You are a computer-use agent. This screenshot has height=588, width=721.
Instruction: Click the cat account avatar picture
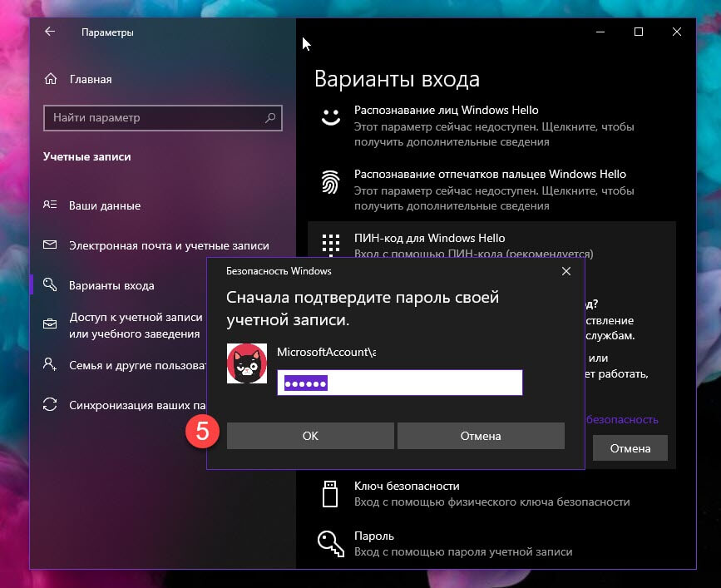coord(247,363)
